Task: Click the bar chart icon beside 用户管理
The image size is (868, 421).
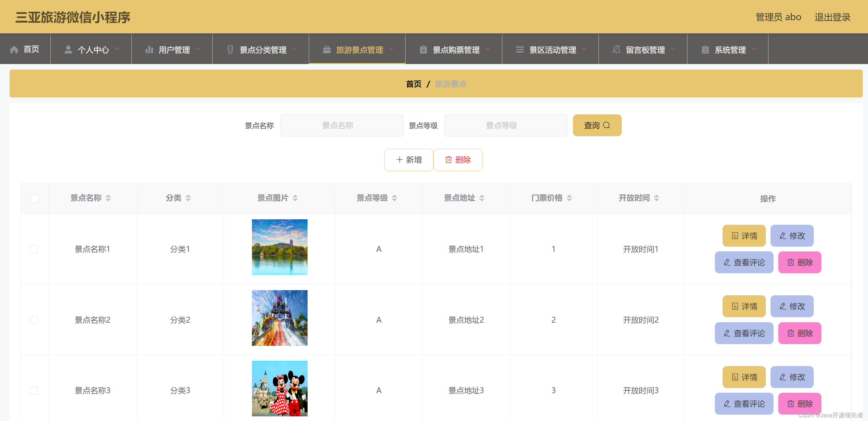Action: pyautogui.click(x=149, y=49)
